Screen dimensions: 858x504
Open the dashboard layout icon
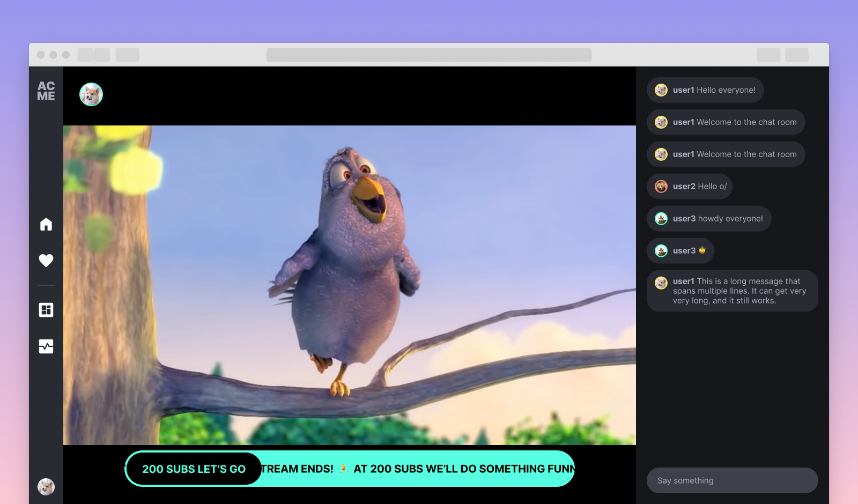[46, 310]
